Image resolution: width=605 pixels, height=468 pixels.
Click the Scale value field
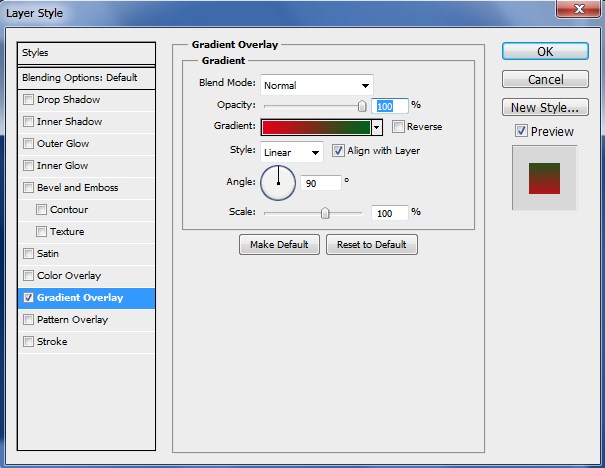pos(389,213)
